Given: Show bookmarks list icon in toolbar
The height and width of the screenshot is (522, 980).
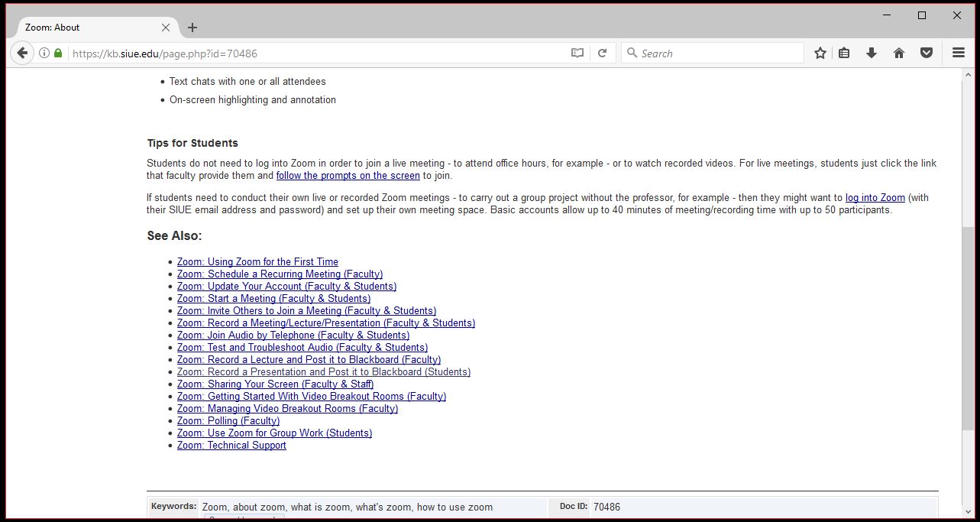Looking at the screenshot, I should coord(844,53).
